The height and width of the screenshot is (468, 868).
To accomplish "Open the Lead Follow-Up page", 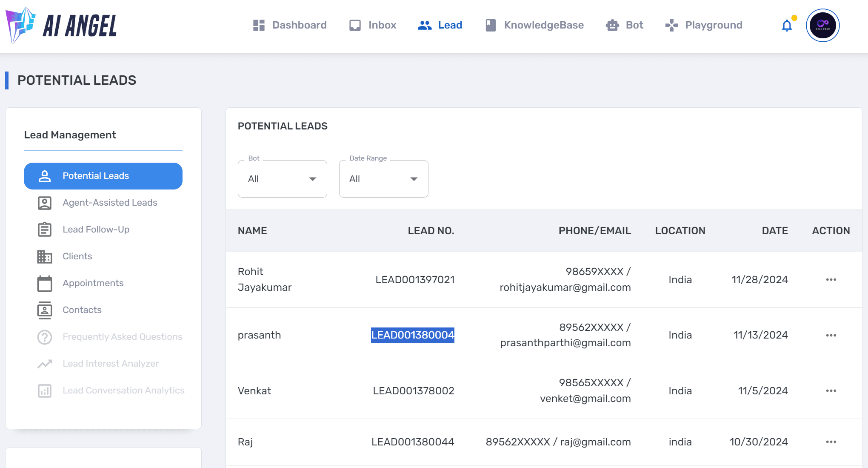I will [x=96, y=230].
